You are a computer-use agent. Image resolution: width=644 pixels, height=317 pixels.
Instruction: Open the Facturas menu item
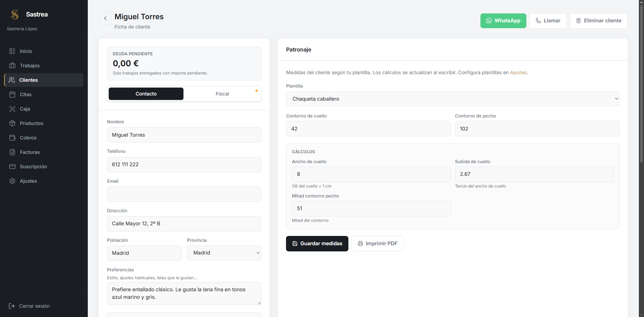pos(44,152)
